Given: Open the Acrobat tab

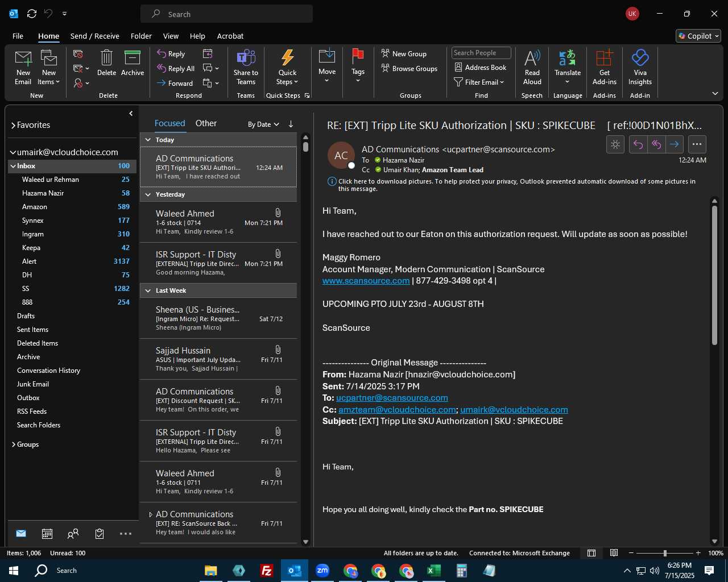Looking at the screenshot, I should 230,36.
